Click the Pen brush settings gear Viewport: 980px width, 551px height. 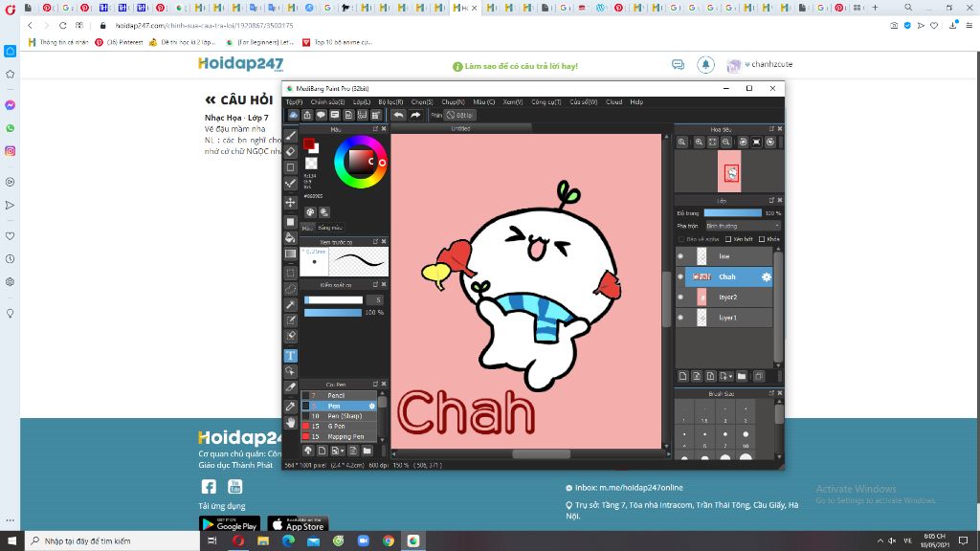tap(372, 406)
